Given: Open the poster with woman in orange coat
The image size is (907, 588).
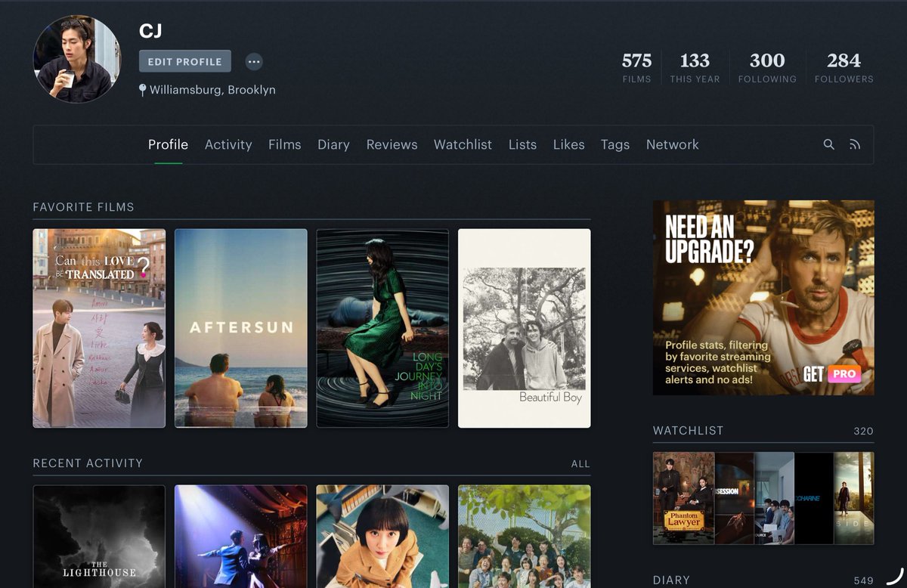Looking at the screenshot, I should pos(382,537).
